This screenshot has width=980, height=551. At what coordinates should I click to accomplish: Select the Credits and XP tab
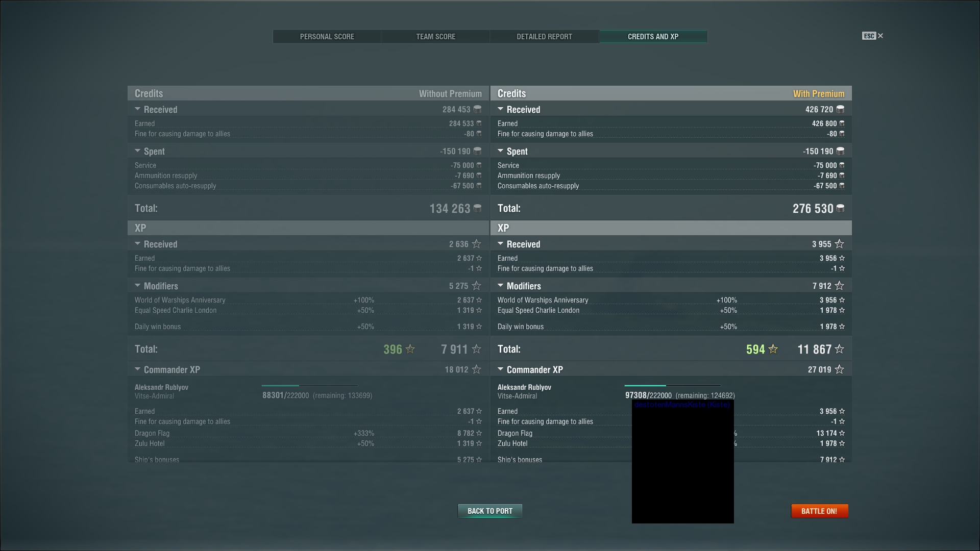[x=653, y=37]
